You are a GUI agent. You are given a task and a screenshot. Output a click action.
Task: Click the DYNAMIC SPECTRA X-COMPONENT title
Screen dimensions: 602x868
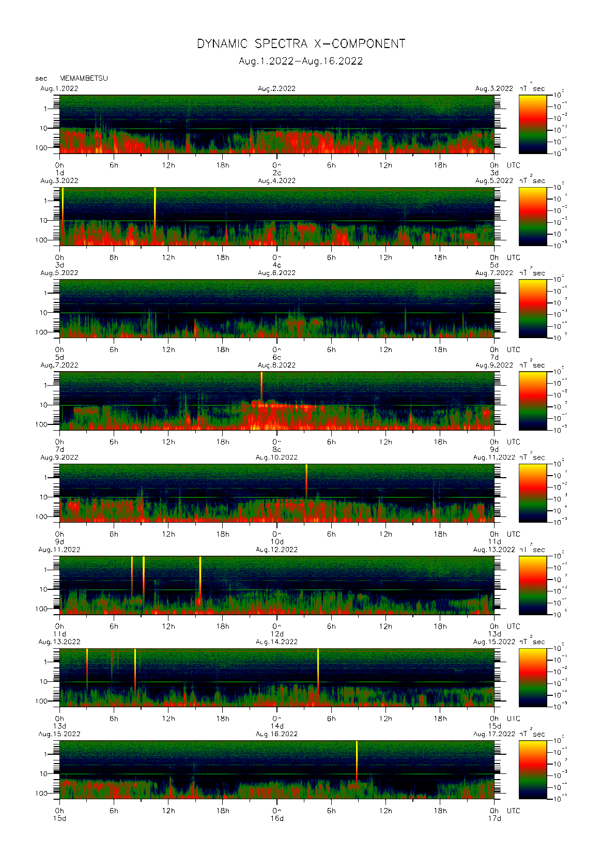[x=301, y=44]
